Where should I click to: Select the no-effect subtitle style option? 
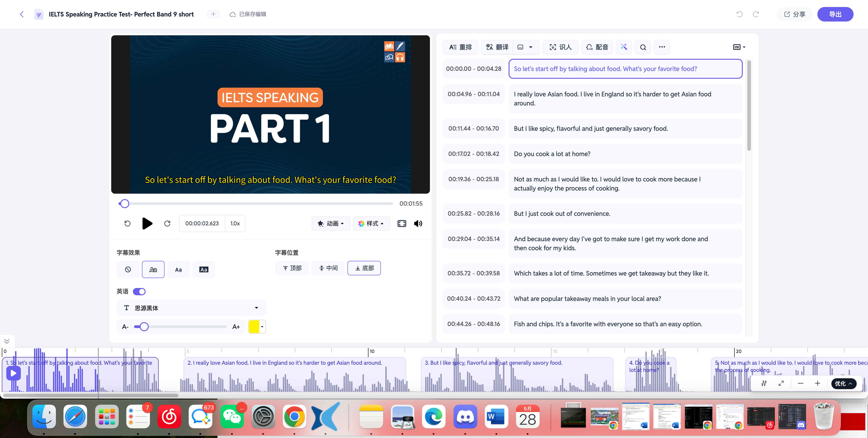point(128,269)
